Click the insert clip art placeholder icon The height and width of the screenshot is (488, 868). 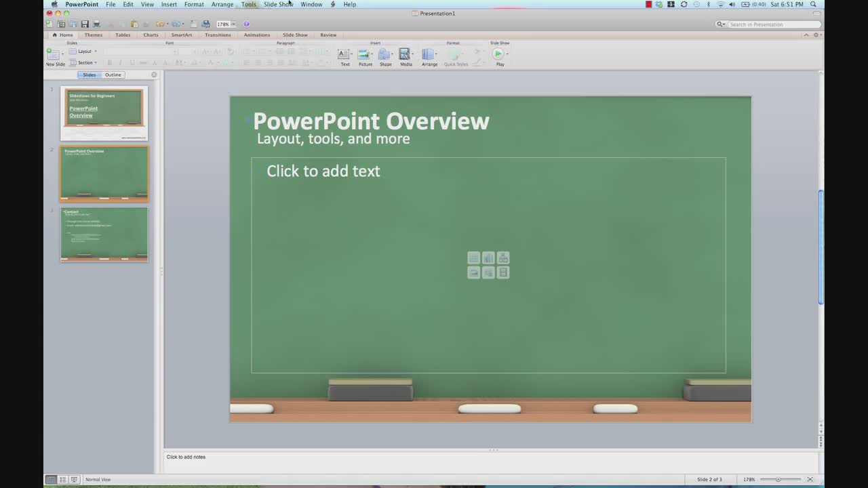pyautogui.click(x=488, y=272)
